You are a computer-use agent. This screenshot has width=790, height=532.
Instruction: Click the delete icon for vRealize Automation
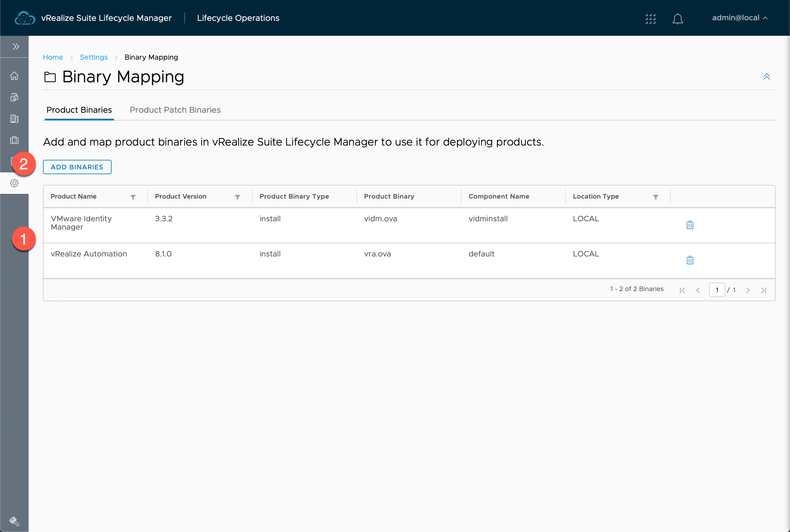[x=690, y=260]
